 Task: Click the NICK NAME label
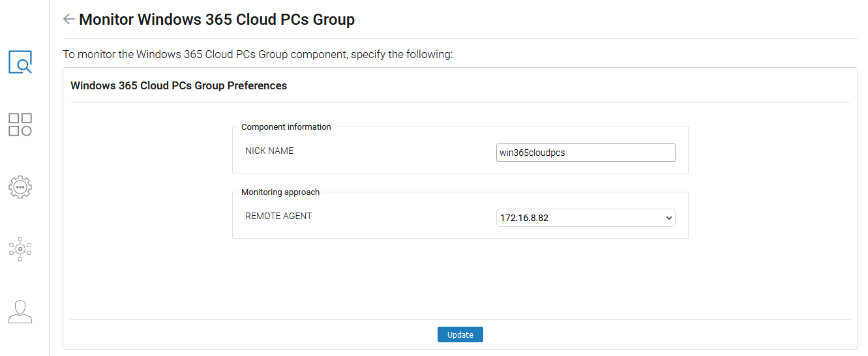(269, 151)
